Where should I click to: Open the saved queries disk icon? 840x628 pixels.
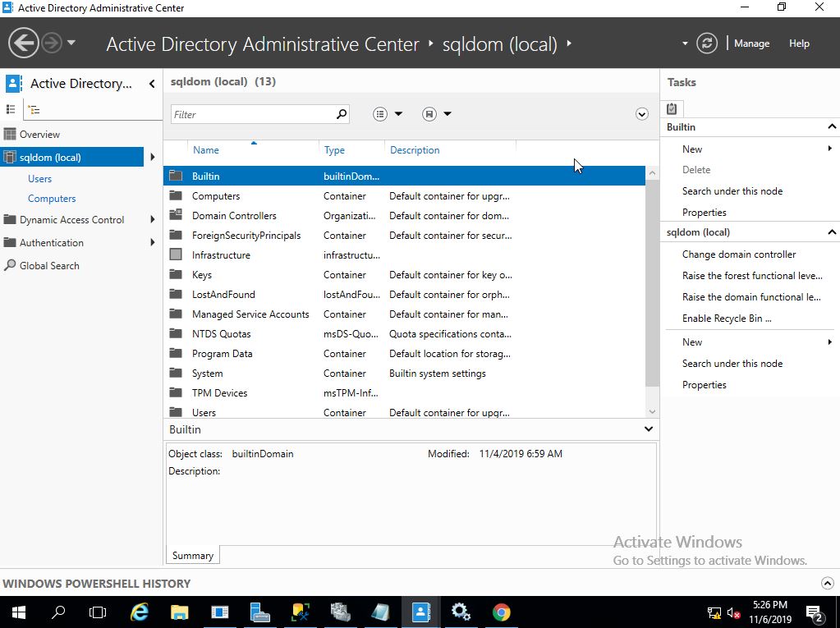(x=429, y=114)
